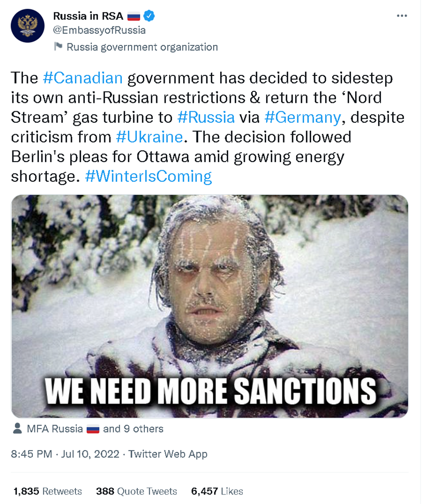Open the 8:45 PM Jul 10, 2022 timestamp
The height and width of the screenshot is (504, 432).
[65, 454]
